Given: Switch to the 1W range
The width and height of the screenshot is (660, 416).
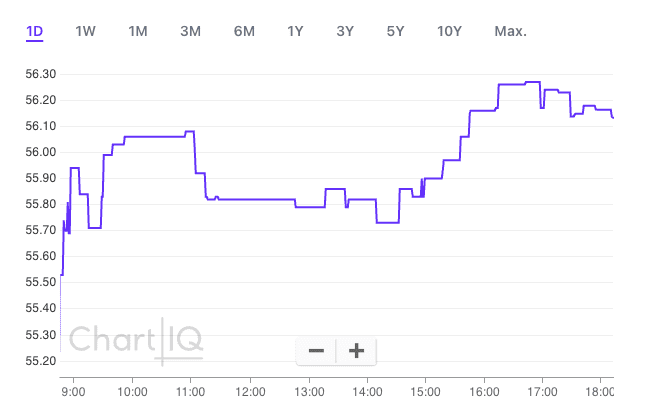Looking at the screenshot, I should pos(86,31).
